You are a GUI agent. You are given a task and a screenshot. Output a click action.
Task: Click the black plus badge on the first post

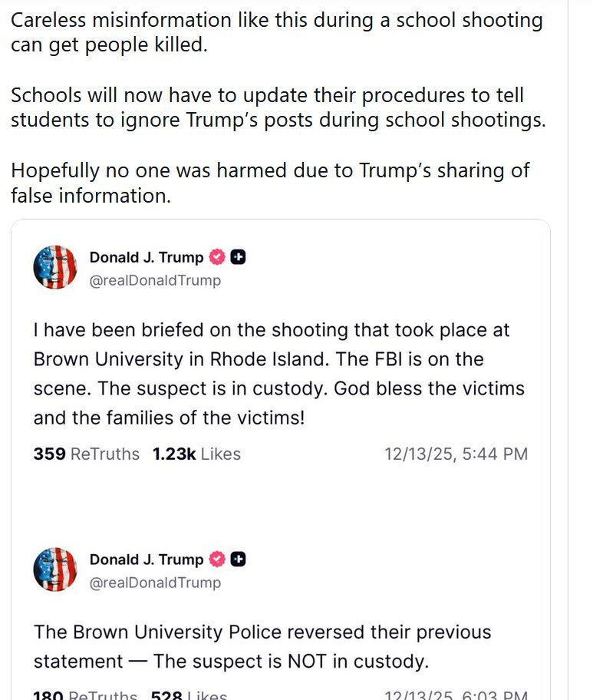click(239, 257)
